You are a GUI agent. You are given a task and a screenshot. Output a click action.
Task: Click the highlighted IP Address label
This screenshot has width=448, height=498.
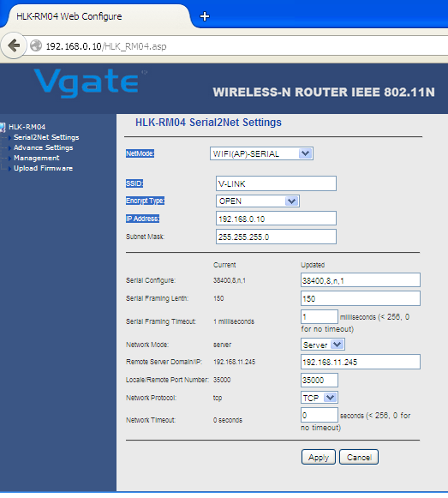142,219
